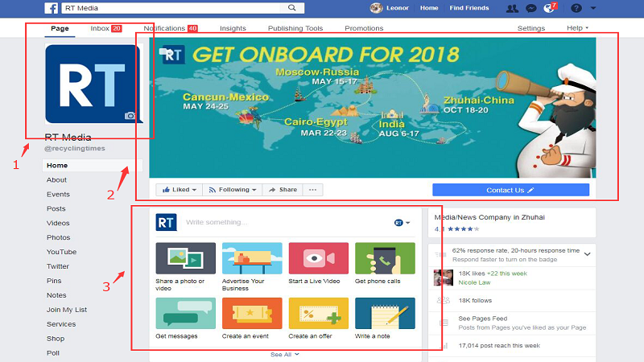The width and height of the screenshot is (644, 362).
Task: Open the friend requests icon
Action: [512, 8]
